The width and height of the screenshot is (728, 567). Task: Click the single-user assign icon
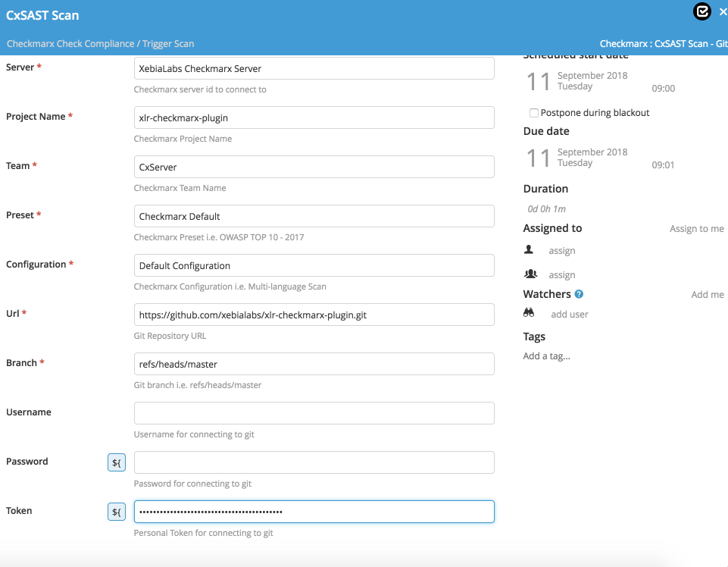[x=528, y=249]
